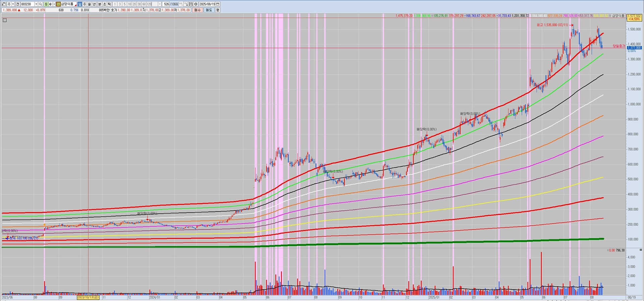This screenshot has height=301, width=644.
Task: Click the 2025/01 label on time axis
Action: pyautogui.click(x=434, y=297)
